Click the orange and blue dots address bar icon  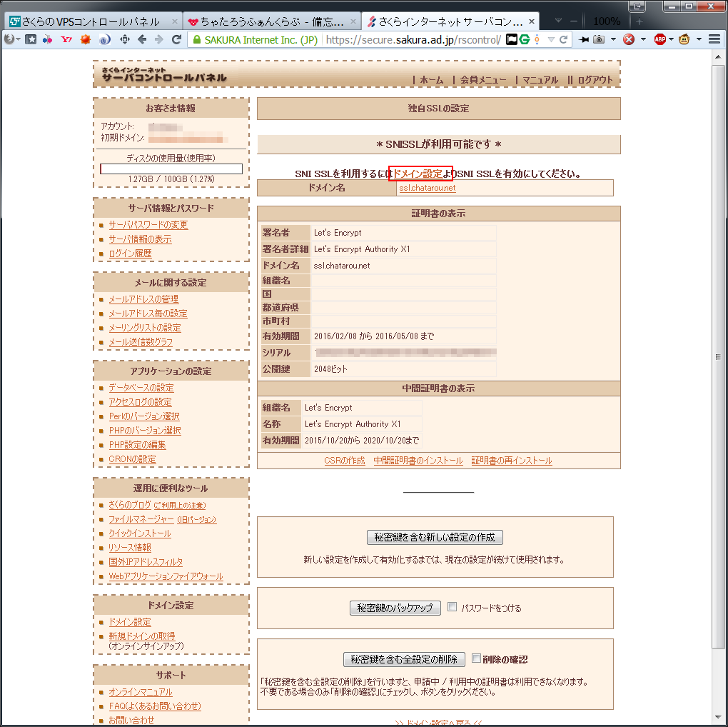(537, 39)
